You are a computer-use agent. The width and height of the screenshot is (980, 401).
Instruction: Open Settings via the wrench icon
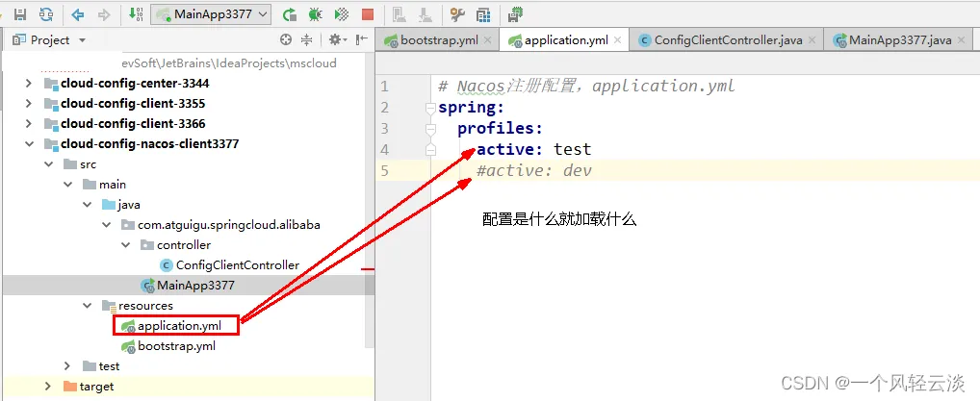[457, 14]
